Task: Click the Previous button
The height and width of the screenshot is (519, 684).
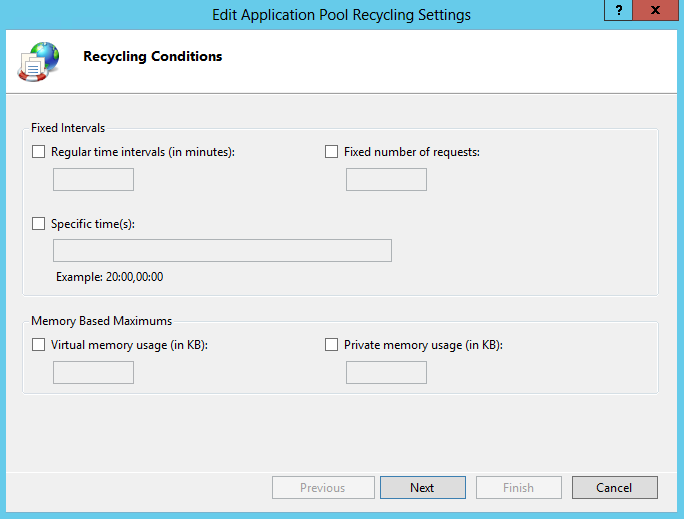Action: [x=322, y=488]
